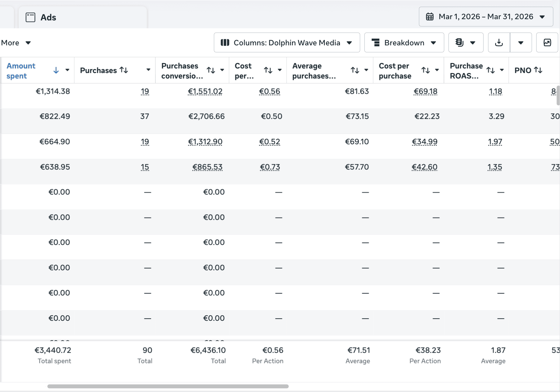Viewport: 560px width, 392px height.
Task: Click the export download icon
Action: (499, 43)
